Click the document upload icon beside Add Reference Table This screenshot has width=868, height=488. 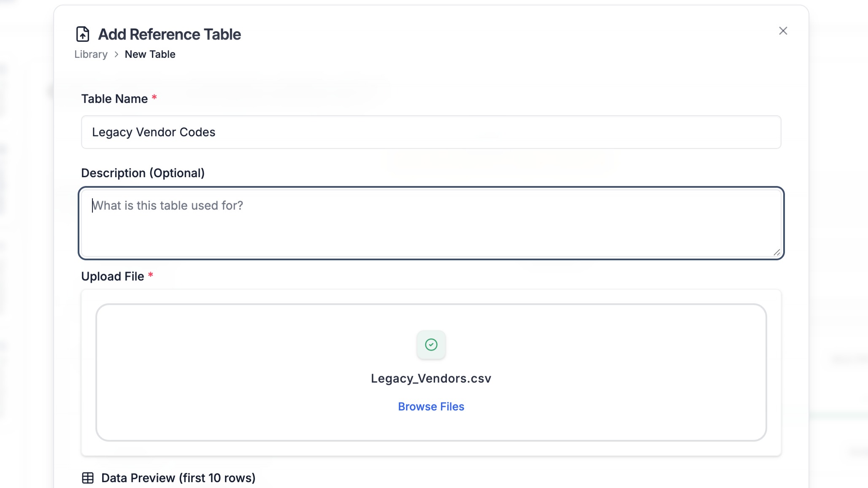pyautogui.click(x=82, y=34)
